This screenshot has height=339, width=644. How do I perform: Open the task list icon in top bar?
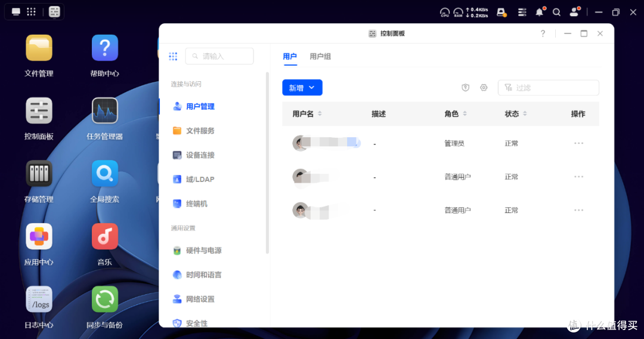[x=522, y=13]
